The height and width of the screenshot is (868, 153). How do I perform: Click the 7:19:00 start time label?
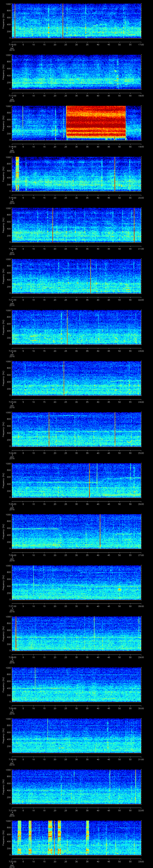[12, 198]
